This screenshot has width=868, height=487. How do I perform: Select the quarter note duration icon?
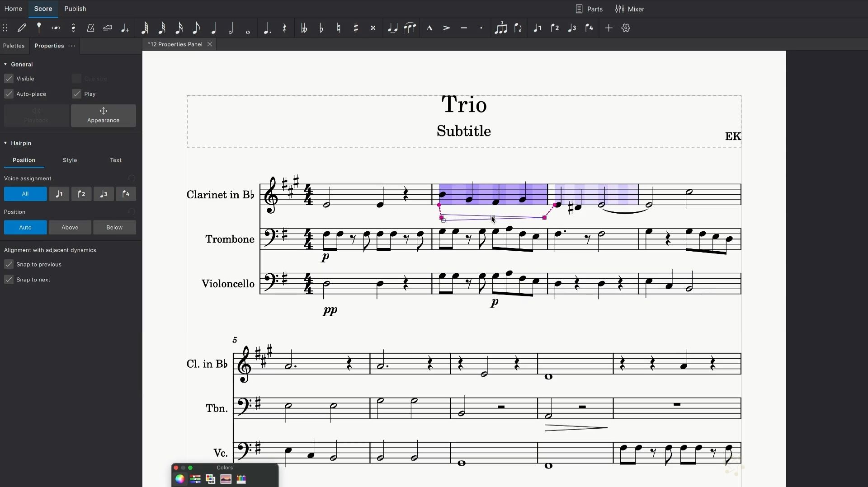tap(214, 28)
